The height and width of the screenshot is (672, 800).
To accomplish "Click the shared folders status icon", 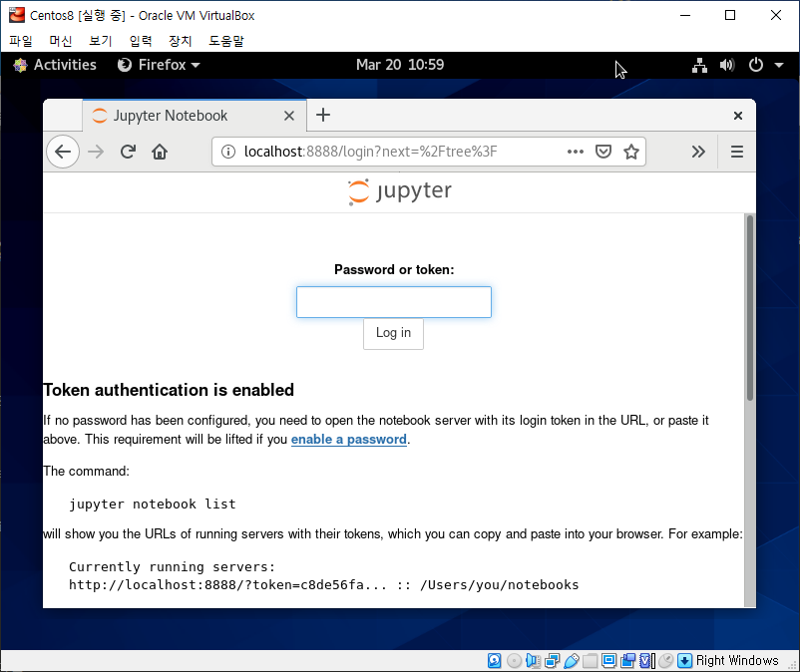I will [590, 661].
